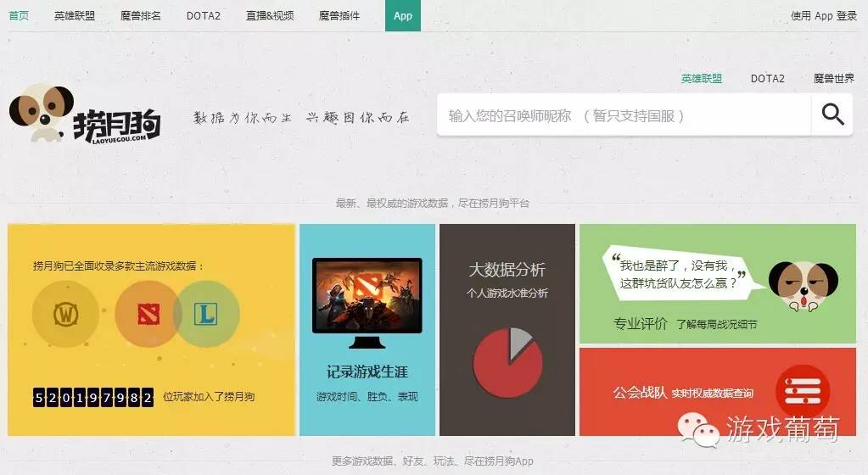Select the World of Warcraft circle icon
Screen dimensions: 868x475
click(x=65, y=314)
